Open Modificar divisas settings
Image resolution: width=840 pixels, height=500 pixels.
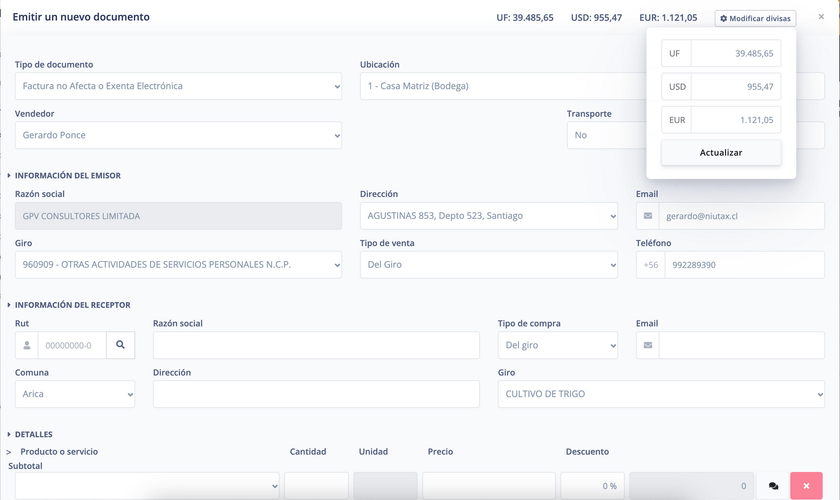755,18
